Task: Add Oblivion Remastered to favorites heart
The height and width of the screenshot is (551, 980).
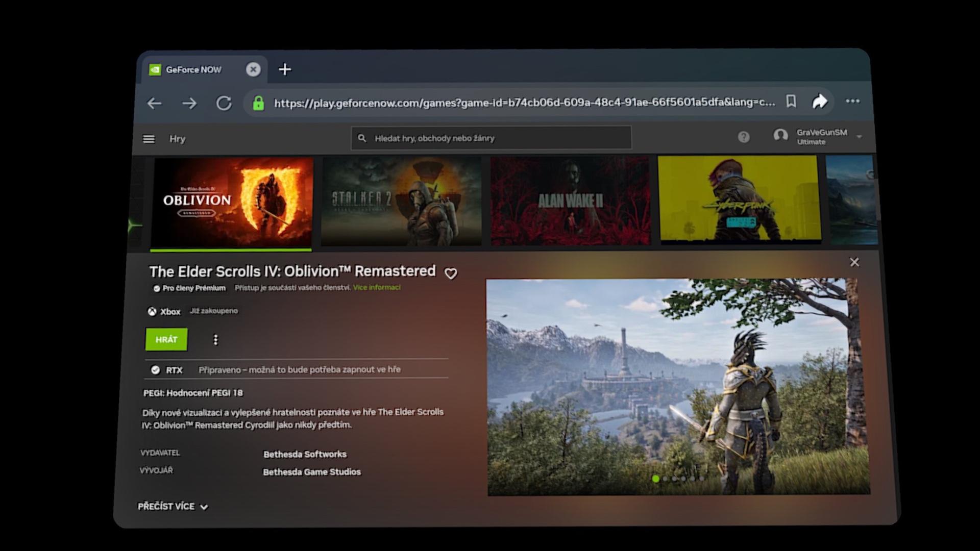Action: (451, 273)
